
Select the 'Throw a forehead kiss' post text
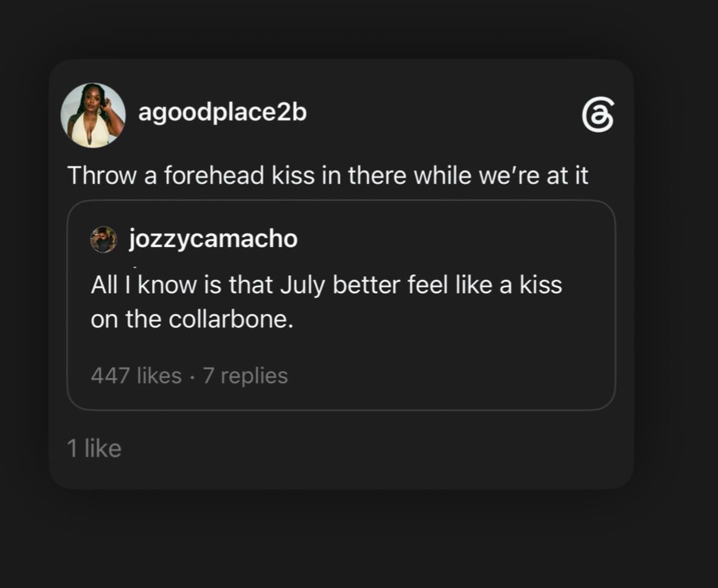[328, 175]
